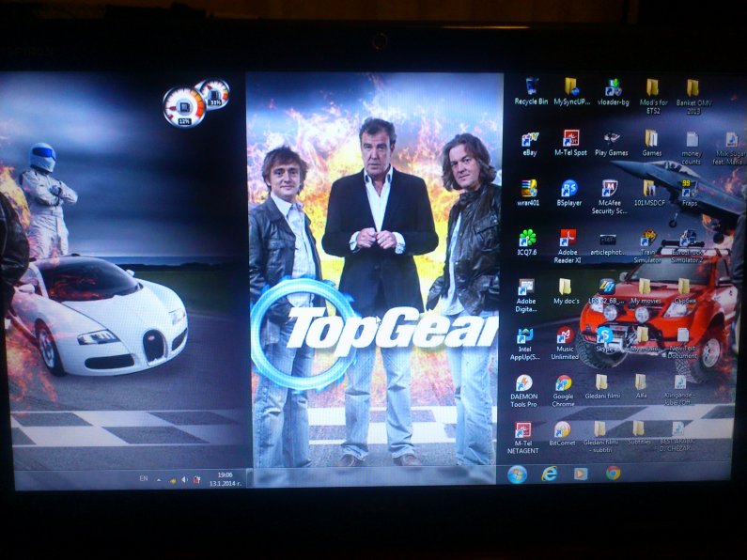Screen dimensions: 747x560
Task: Open Google Chrome desktop shortcut
Action: (563, 383)
